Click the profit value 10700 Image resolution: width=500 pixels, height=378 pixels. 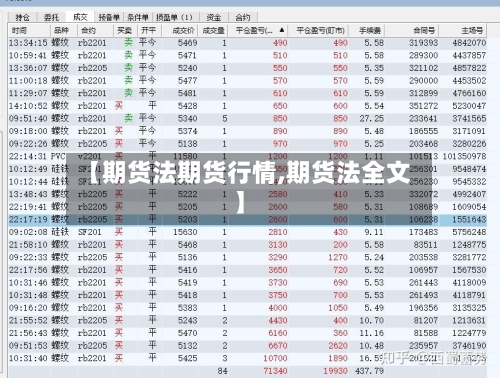pos(275,358)
